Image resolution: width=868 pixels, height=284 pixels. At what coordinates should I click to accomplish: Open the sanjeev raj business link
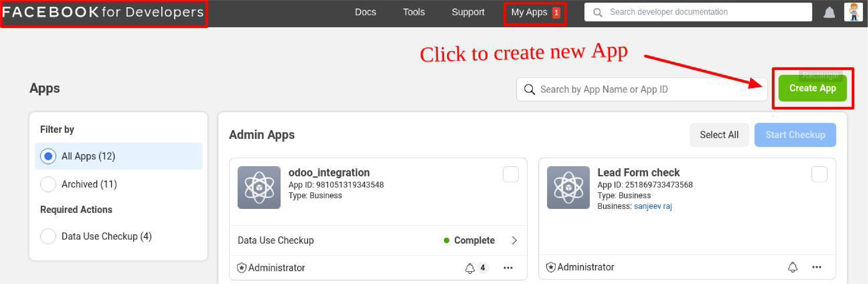coord(653,206)
